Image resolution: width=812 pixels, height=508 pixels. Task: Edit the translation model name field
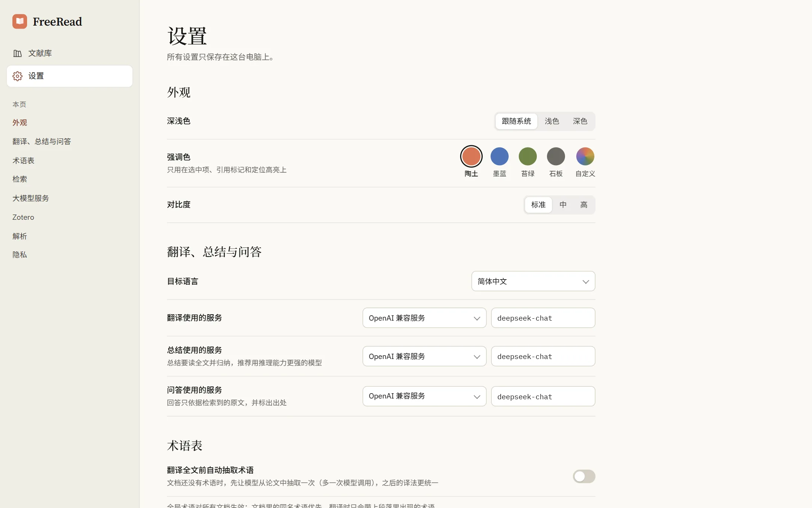pyautogui.click(x=543, y=318)
